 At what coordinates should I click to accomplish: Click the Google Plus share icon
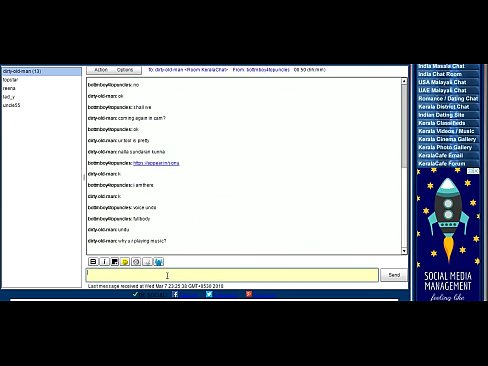[249, 294]
